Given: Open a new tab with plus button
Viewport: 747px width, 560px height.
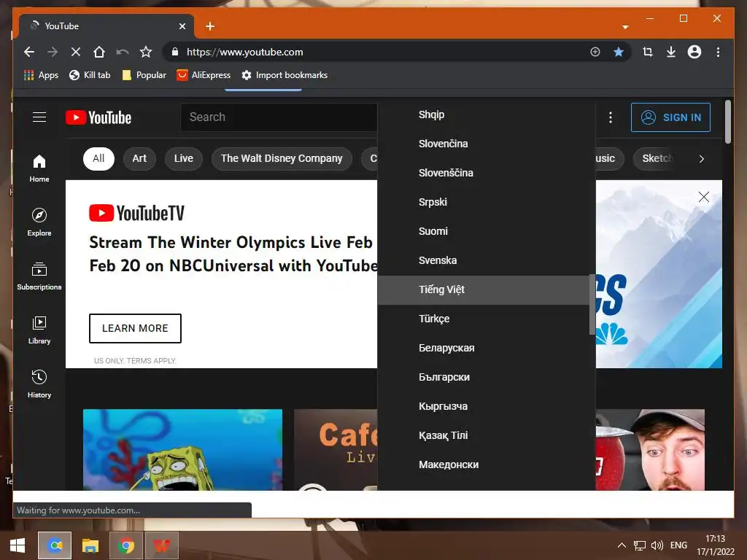Looking at the screenshot, I should tap(210, 26).
